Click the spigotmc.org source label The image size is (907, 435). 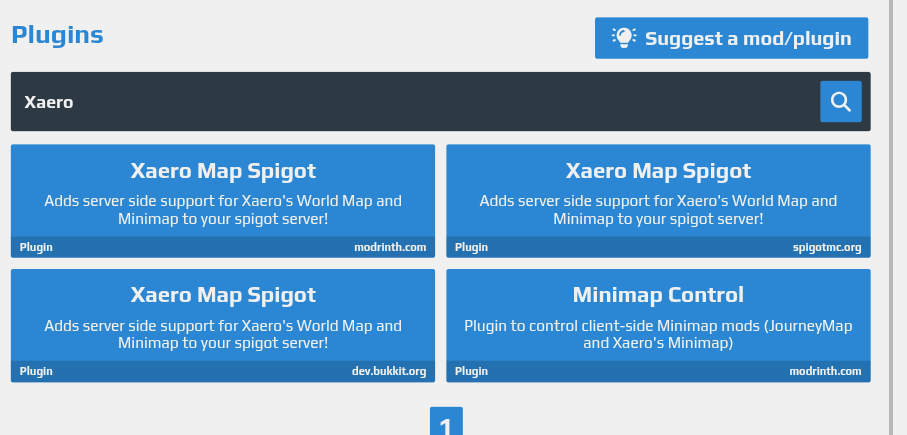click(827, 248)
